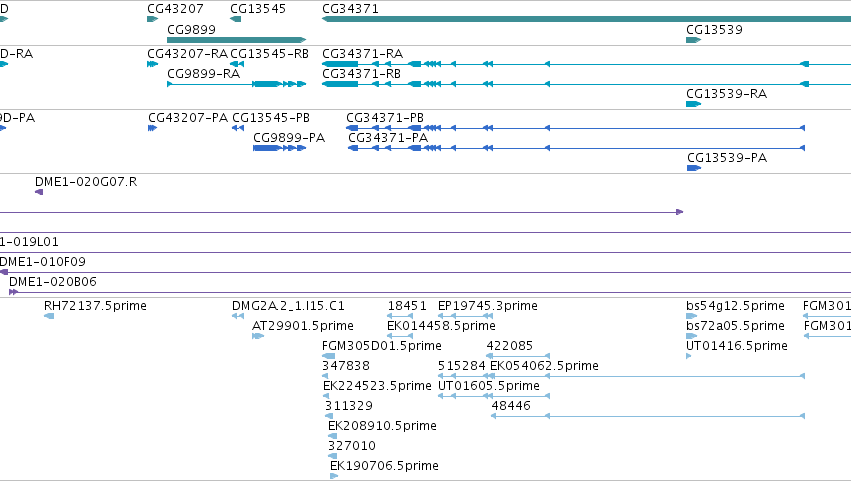Select protein CG43207-PA label
The image size is (851, 481).
[188, 118]
